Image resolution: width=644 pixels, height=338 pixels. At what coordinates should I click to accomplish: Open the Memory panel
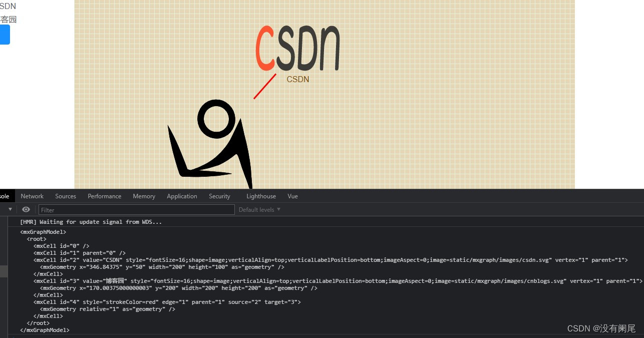pyautogui.click(x=144, y=196)
